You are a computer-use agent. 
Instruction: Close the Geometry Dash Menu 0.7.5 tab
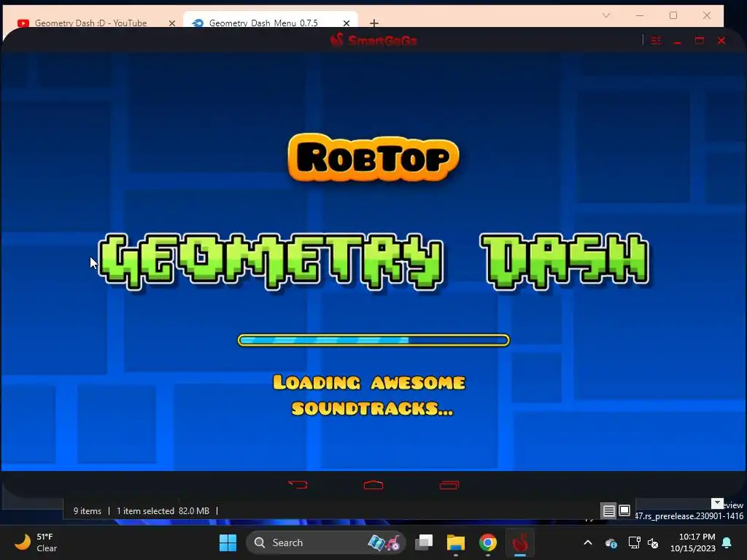[347, 23]
